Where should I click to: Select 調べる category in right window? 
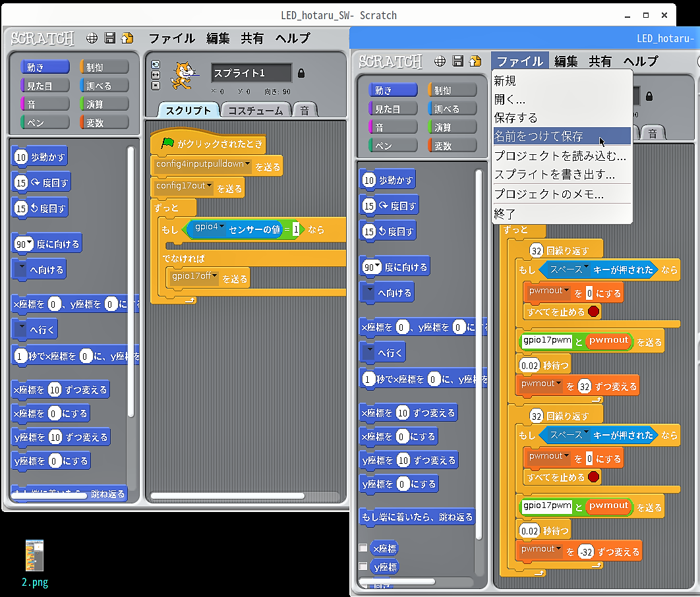pyautogui.click(x=453, y=109)
